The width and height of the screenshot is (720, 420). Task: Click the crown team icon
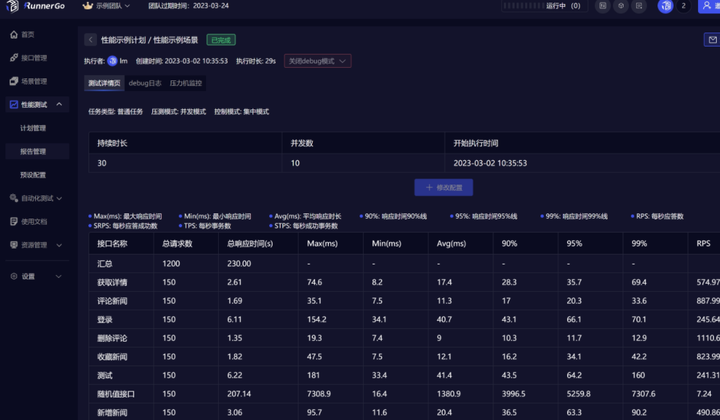click(88, 6)
